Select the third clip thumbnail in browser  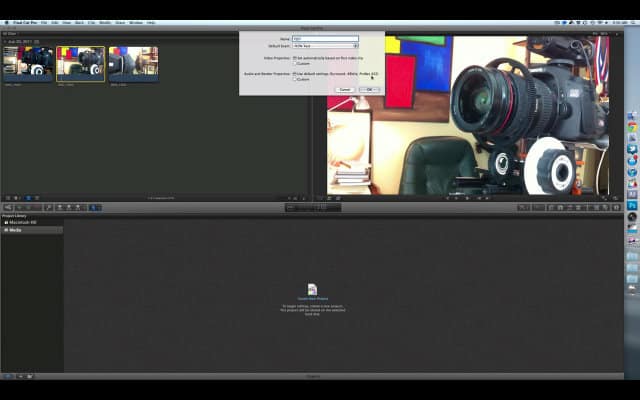133,62
